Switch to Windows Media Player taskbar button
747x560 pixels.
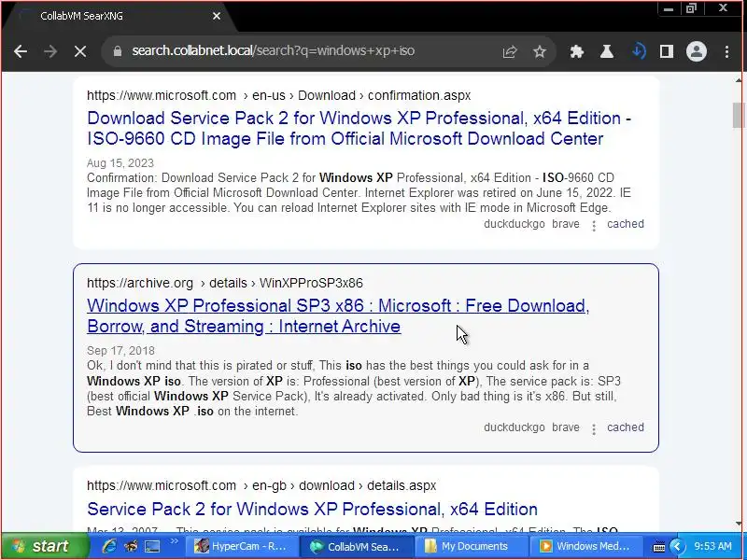coord(586,546)
